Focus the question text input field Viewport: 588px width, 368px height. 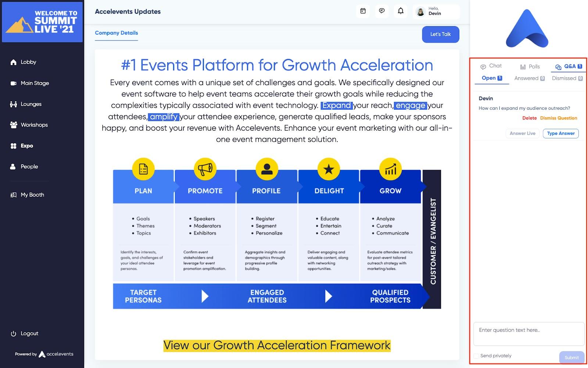pyautogui.click(x=529, y=334)
